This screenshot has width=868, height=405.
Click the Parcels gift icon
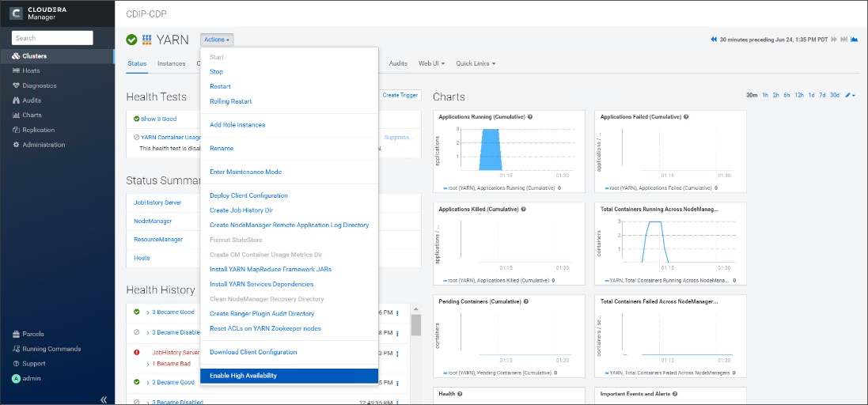coord(16,334)
